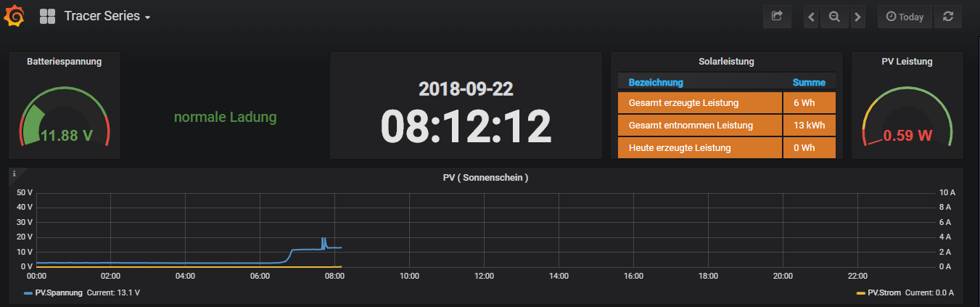The height and width of the screenshot is (307, 980).
Task: Open the PV Leistung panel title menu
Action: (907, 62)
